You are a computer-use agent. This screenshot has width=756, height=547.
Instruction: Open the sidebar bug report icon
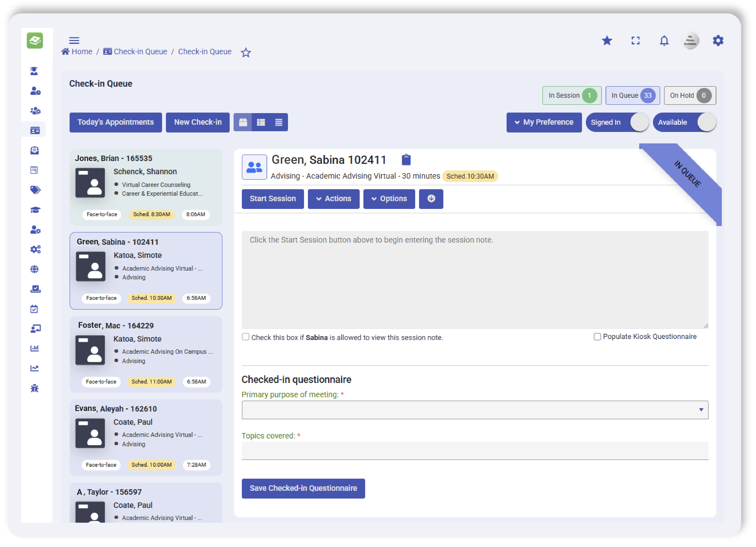(x=35, y=389)
